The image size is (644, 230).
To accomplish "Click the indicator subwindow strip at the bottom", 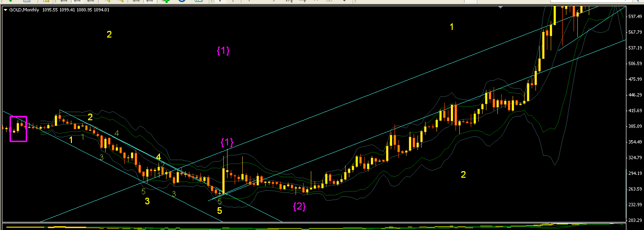I will tap(314, 226).
